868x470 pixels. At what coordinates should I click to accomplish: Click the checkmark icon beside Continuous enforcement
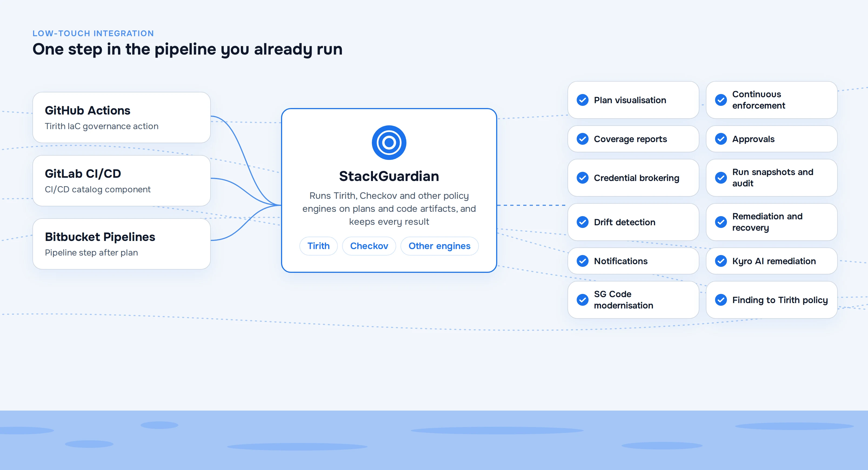[x=721, y=100]
